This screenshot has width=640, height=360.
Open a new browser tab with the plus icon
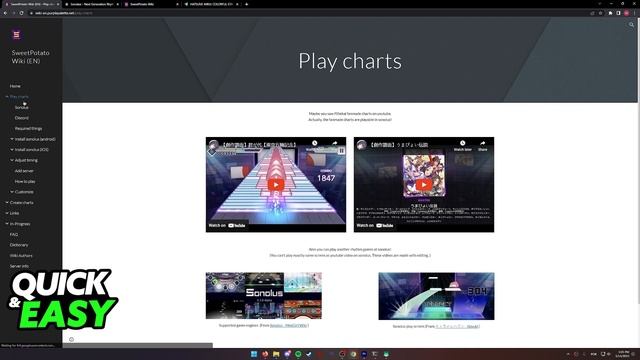pos(247,4)
